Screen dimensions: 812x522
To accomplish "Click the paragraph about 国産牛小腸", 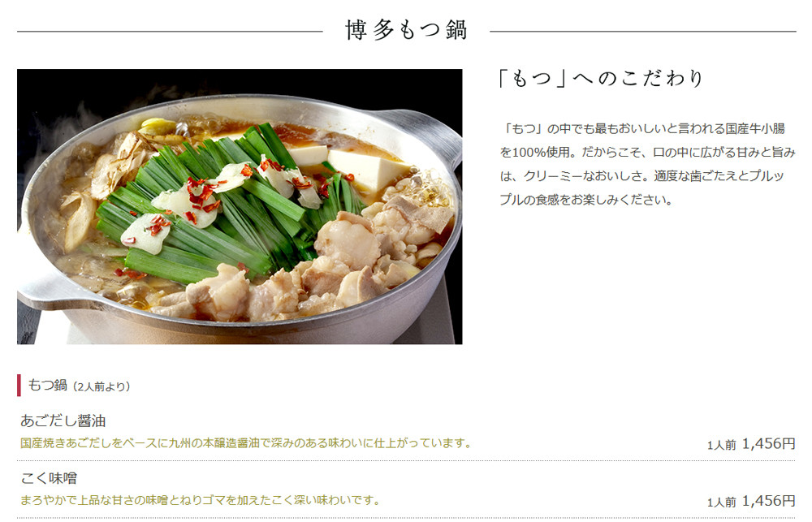I will [647, 164].
